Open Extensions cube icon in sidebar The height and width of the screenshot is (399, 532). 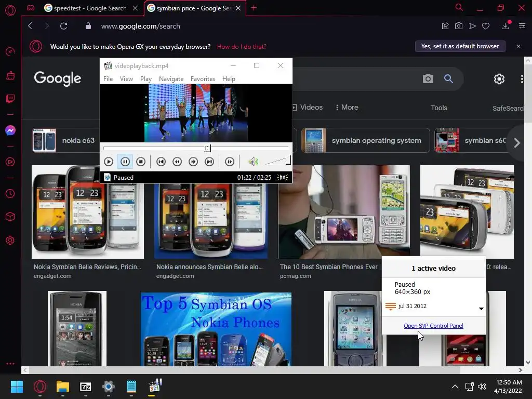pyautogui.click(x=10, y=217)
